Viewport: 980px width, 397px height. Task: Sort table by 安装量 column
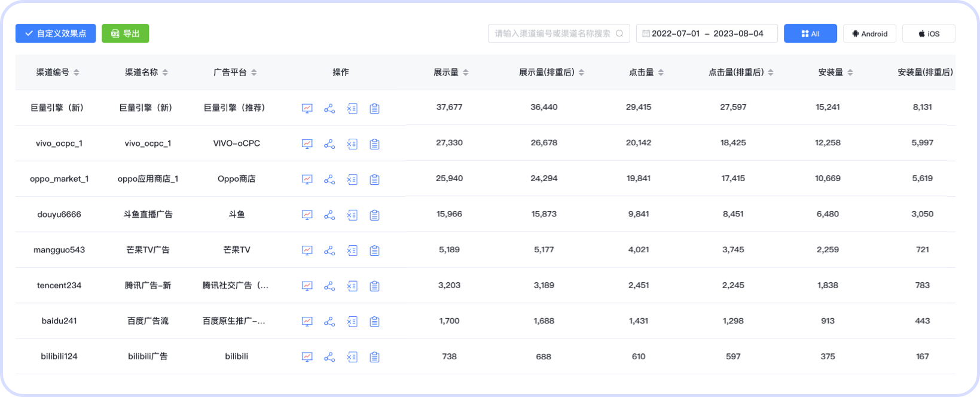[x=850, y=72]
